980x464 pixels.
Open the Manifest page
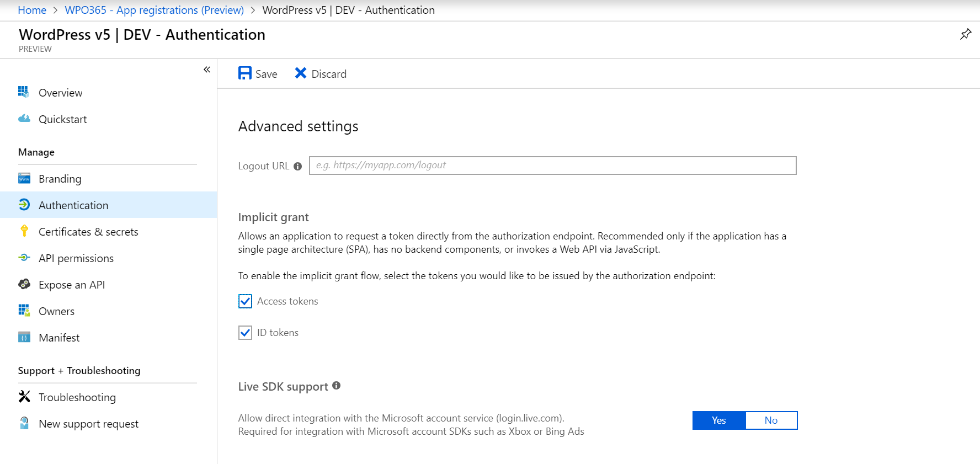(x=108, y=338)
